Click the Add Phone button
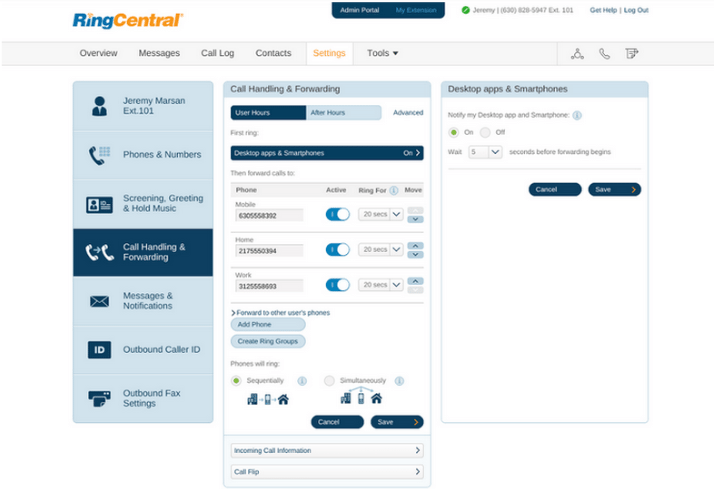The image size is (714, 489). coord(268,325)
